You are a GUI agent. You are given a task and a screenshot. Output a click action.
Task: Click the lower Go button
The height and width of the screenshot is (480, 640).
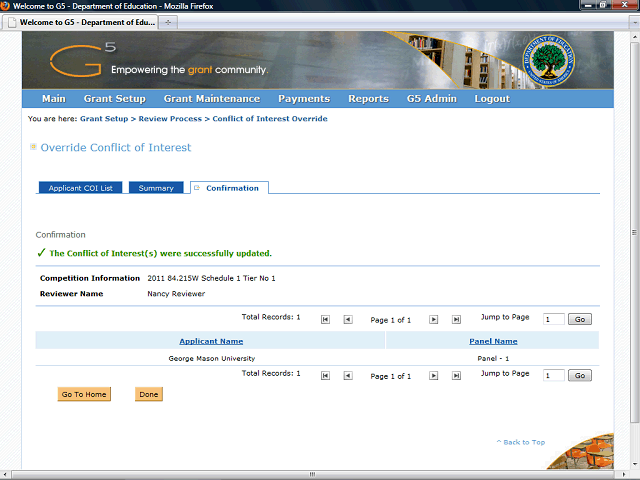580,376
